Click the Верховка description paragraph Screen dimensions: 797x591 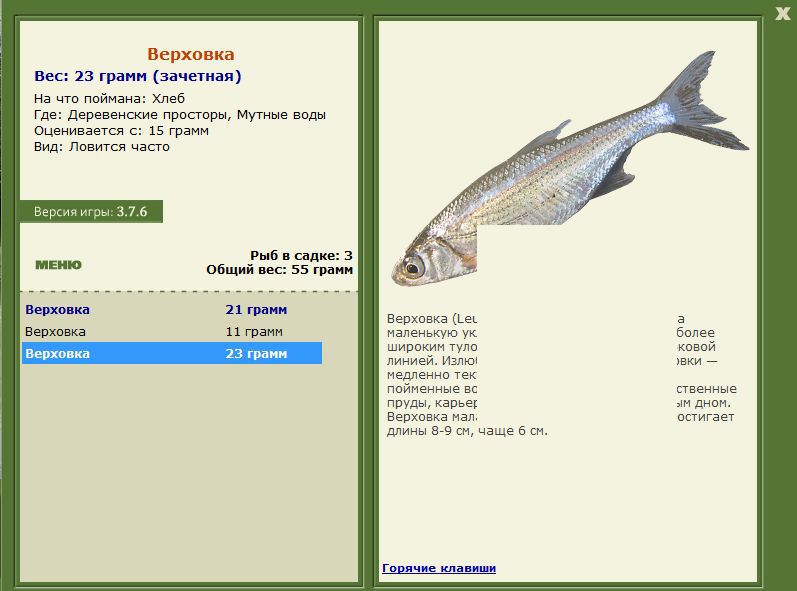tap(562, 375)
